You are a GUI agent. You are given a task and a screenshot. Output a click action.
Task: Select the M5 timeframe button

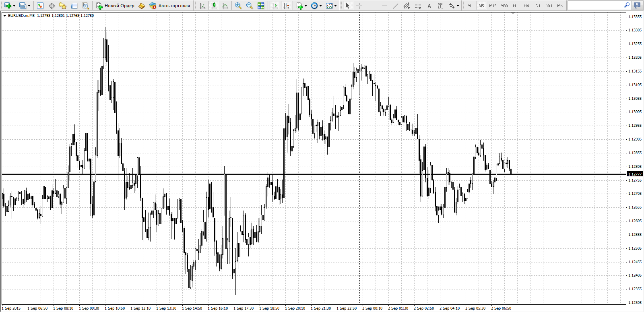[481, 6]
